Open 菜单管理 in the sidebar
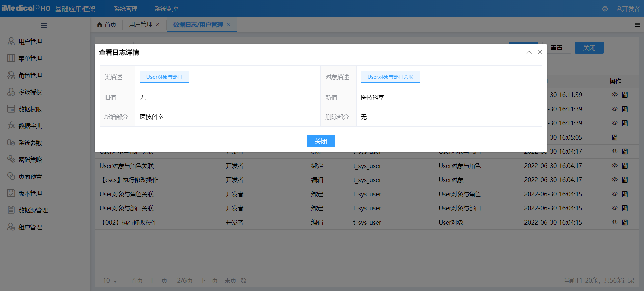 pos(30,58)
